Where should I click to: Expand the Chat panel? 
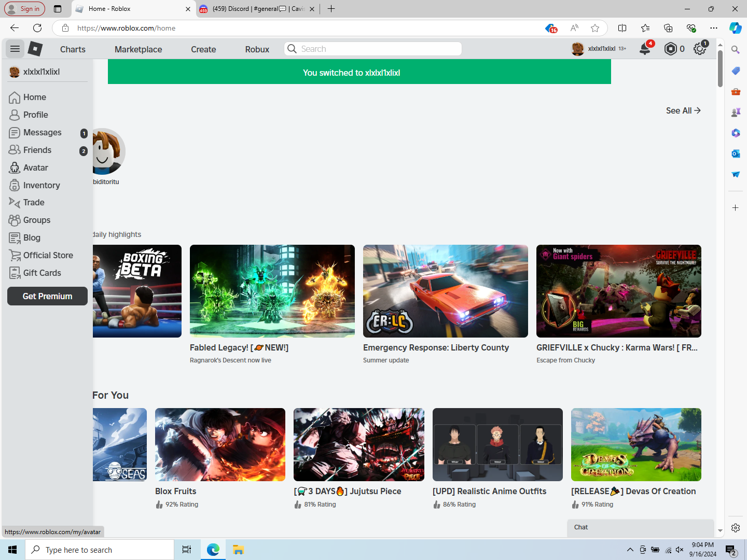[x=641, y=527]
